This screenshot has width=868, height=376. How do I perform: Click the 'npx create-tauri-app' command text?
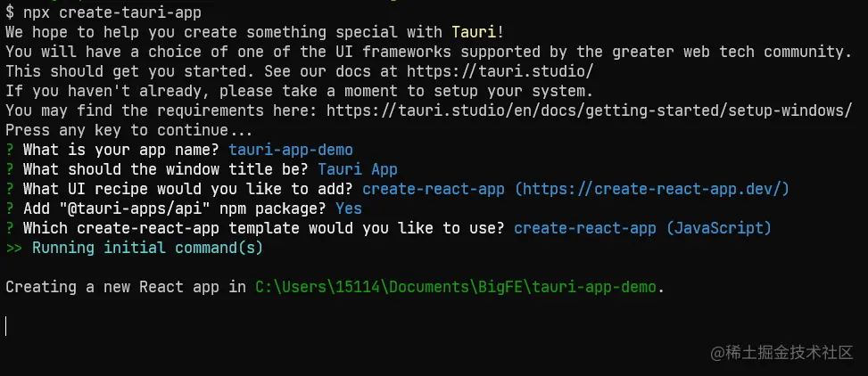[112, 12]
